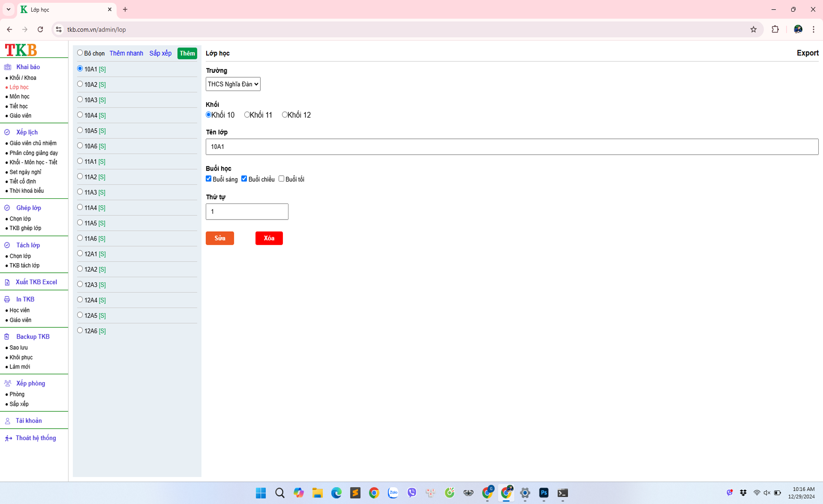Click the TKB logo in sidebar
The height and width of the screenshot is (504, 823).
[21, 50]
